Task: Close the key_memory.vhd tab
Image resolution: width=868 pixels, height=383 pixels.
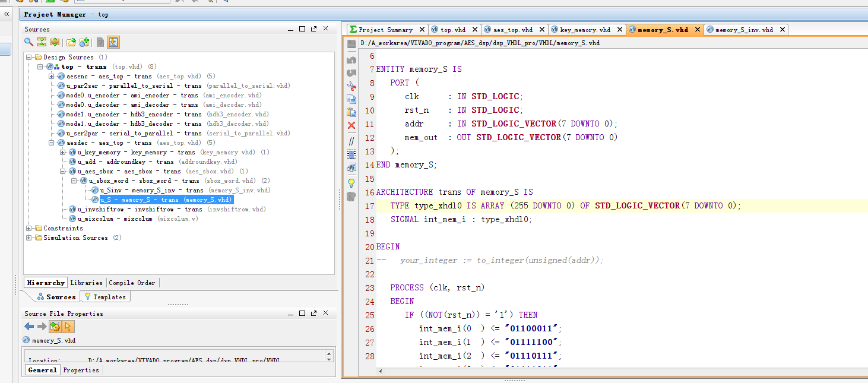Action: click(x=620, y=29)
